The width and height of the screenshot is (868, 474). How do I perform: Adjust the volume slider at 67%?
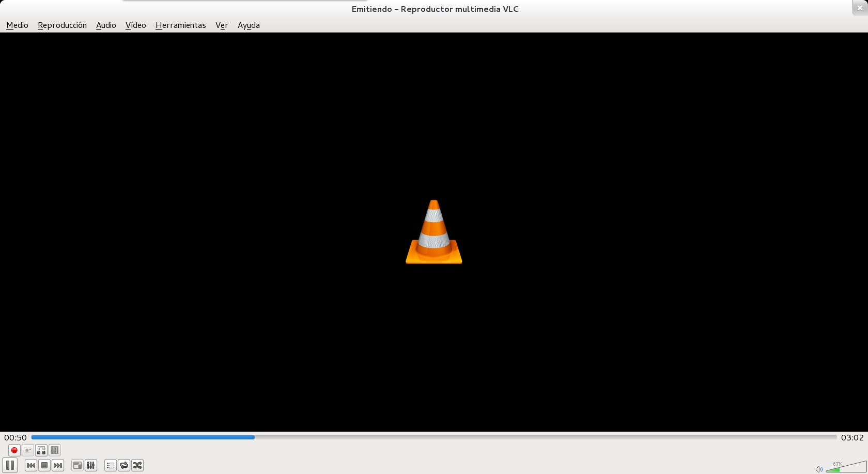coord(846,467)
